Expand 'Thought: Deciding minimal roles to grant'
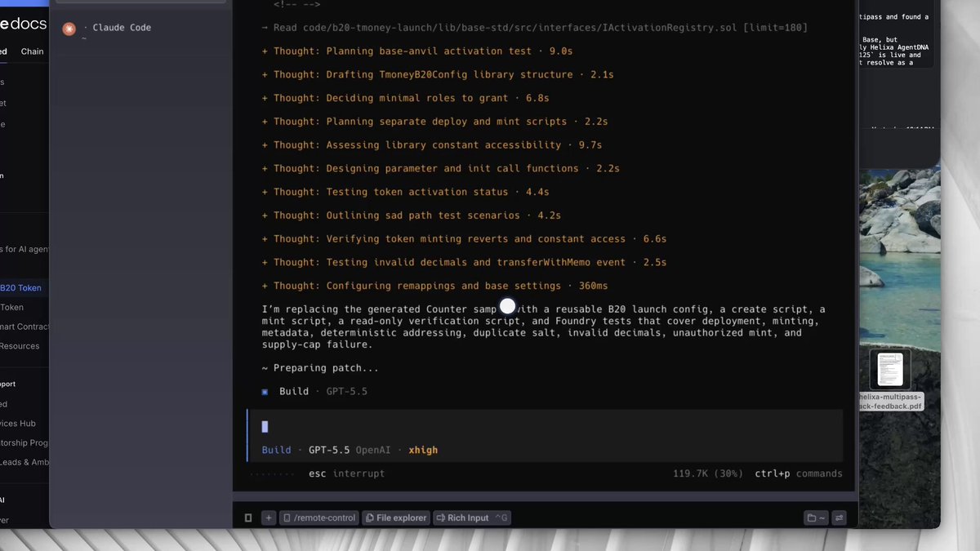This screenshot has width=980, height=551. tap(405, 98)
